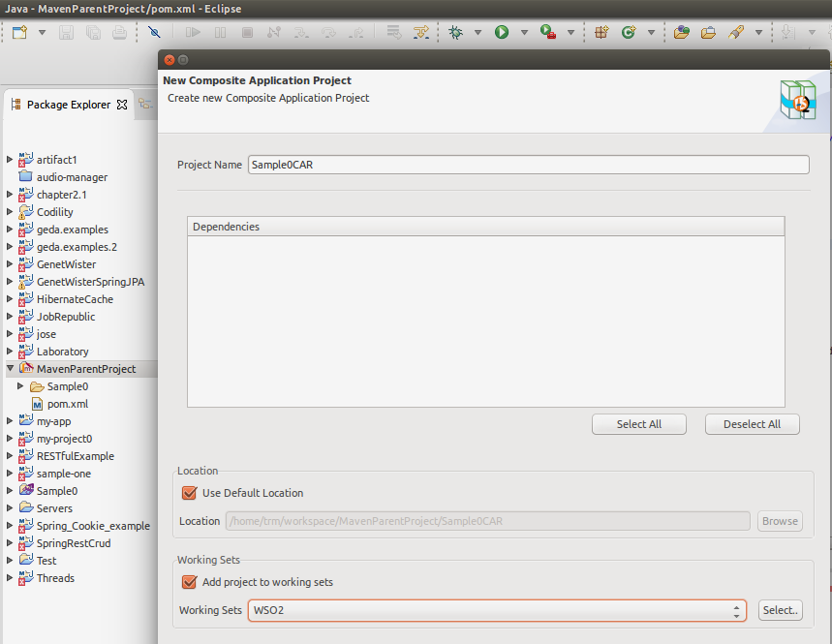832x644 pixels.
Task: Expand the Servers item in Package Explorer
Action: click(9, 507)
